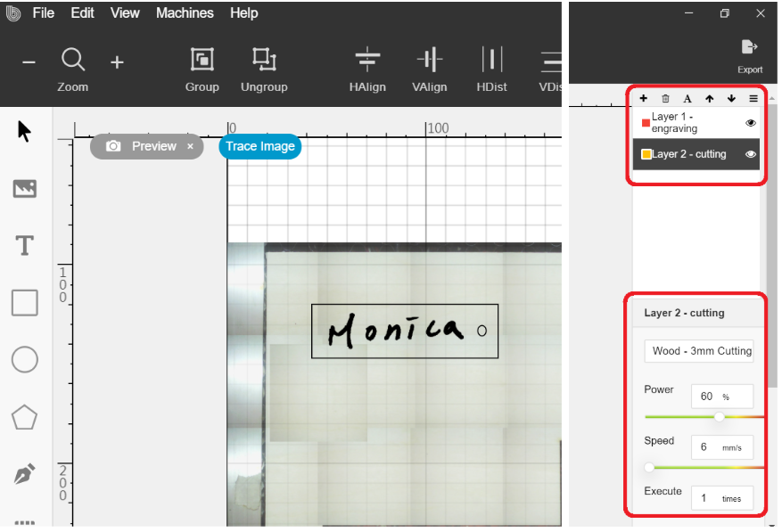
Task: Open the HAlign alignment tool
Action: [367, 62]
